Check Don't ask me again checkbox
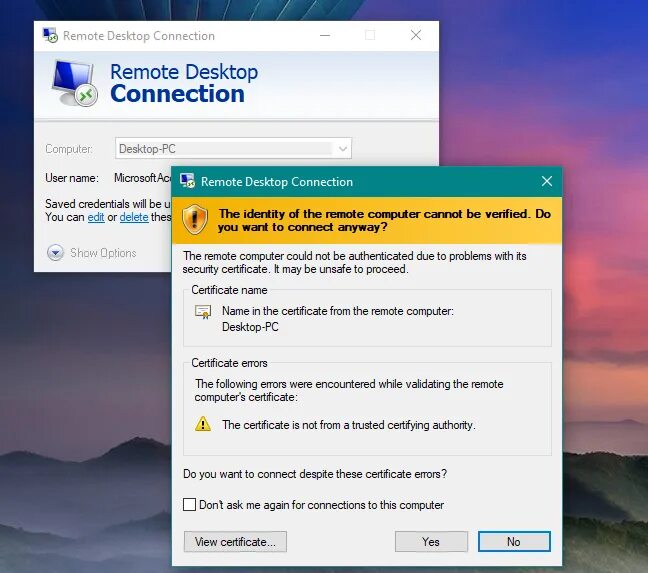Screen dimensions: 648x573 pos(189,504)
